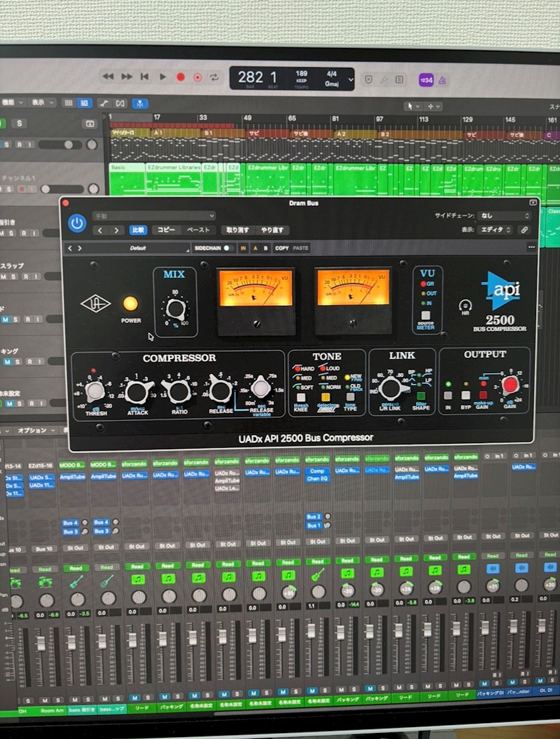The width and height of the screenshot is (560, 739).
Task: Select the B preset slot
Action: coord(265,248)
